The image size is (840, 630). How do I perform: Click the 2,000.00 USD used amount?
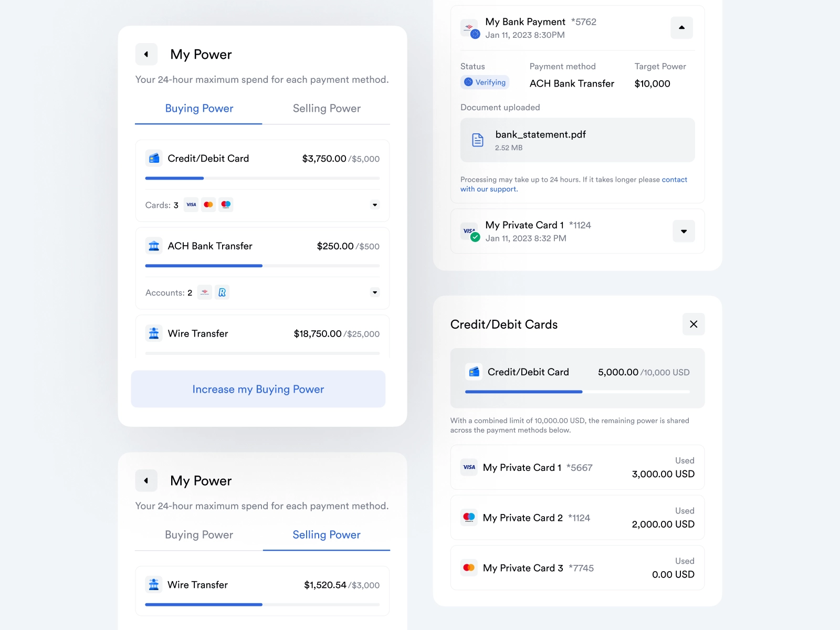(x=663, y=524)
